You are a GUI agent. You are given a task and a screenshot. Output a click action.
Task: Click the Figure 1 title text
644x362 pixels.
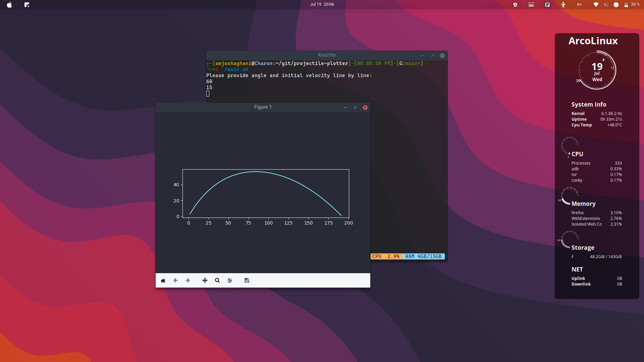[x=263, y=107]
